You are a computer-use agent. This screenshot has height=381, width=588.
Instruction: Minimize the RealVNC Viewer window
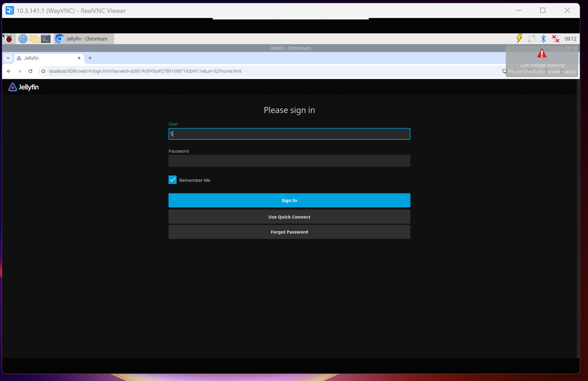click(519, 11)
